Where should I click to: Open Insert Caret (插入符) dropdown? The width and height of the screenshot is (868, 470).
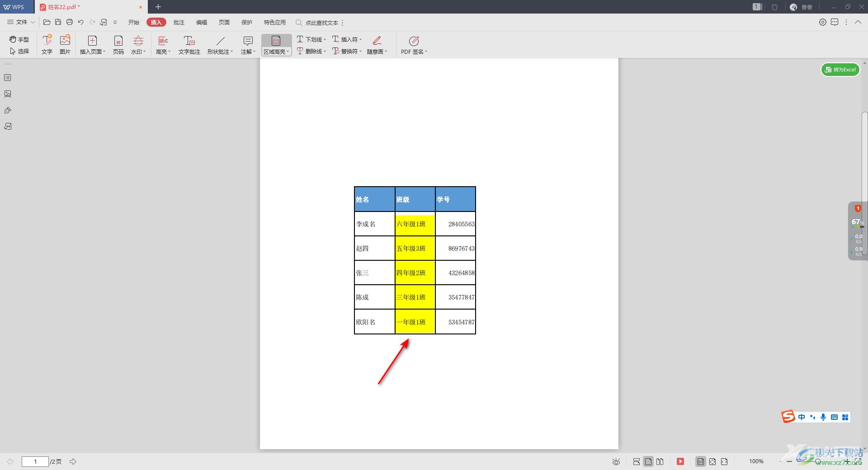tap(347, 39)
